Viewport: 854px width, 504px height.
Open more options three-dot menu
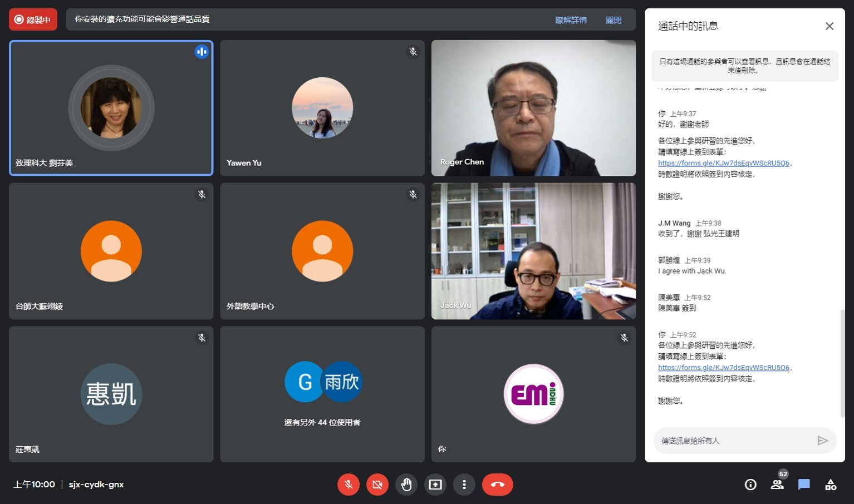coord(464,485)
